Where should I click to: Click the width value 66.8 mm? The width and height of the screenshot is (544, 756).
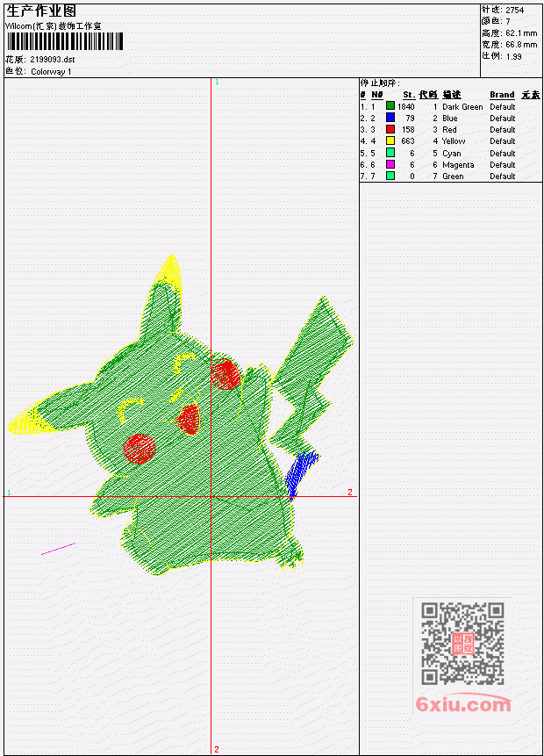[521, 45]
